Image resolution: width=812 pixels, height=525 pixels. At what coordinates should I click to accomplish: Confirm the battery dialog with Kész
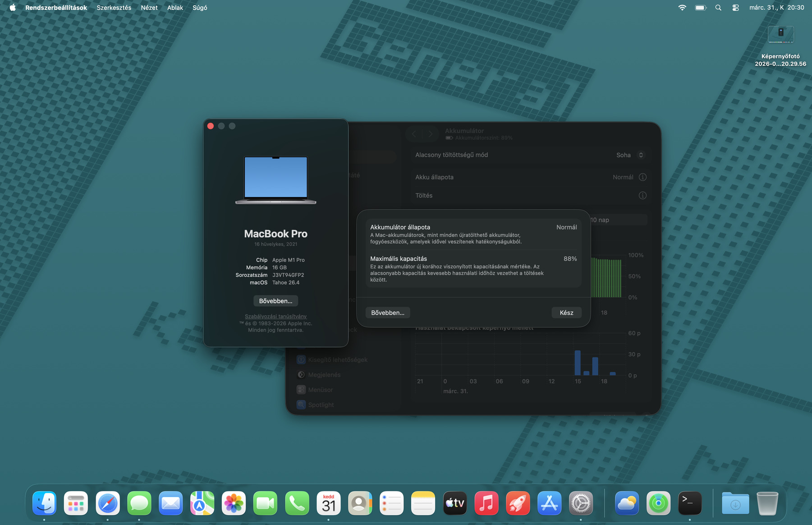[566, 313]
